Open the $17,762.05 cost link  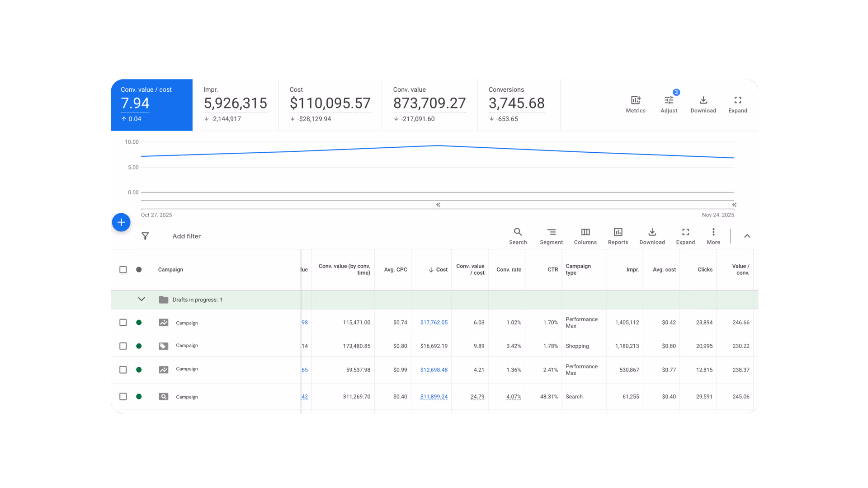(x=434, y=323)
